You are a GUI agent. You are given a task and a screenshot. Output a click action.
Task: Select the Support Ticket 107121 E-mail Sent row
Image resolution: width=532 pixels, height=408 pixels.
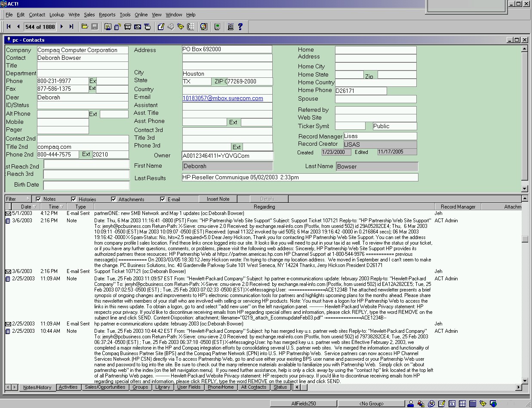262,271
